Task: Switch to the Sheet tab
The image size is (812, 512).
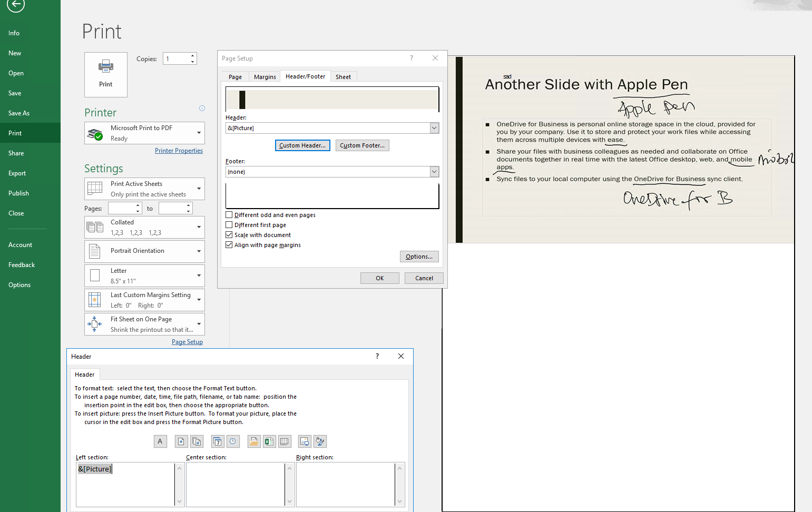Action: [344, 77]
